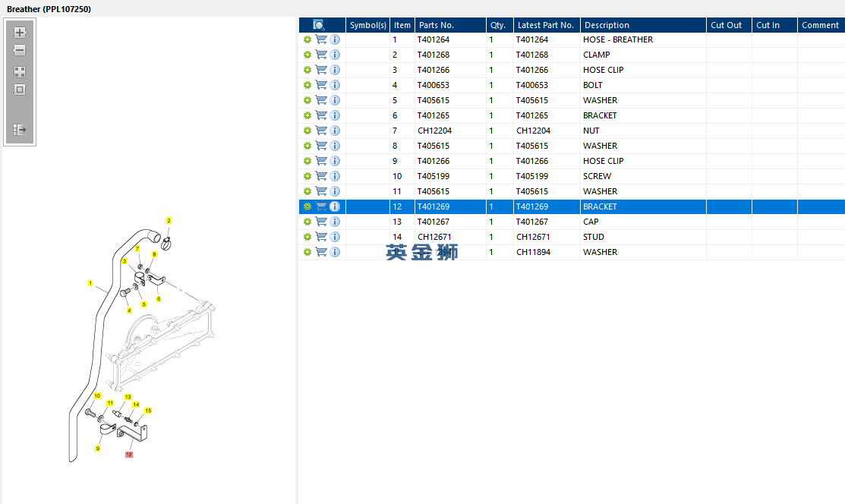Open info for STUD CH12671
The width and height of the screenshot is (845, 504).
pyautogui.click(x=335, y=237)
